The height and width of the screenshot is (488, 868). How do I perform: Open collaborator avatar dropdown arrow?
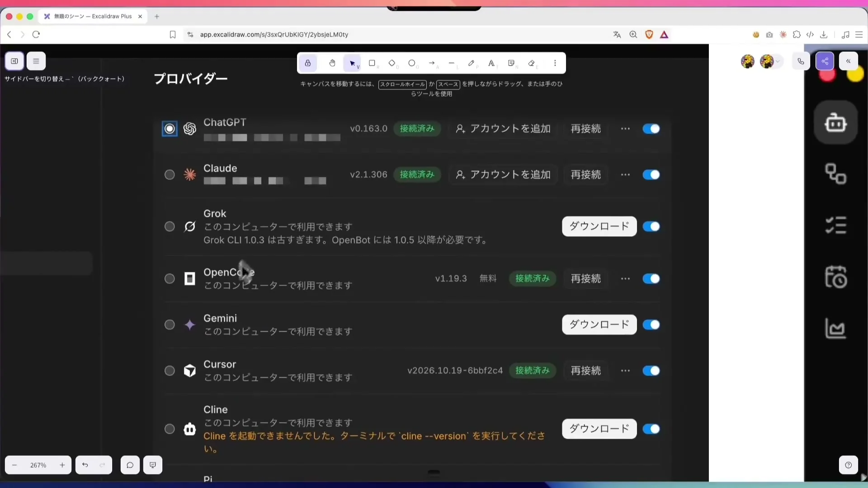click(778, 61)
